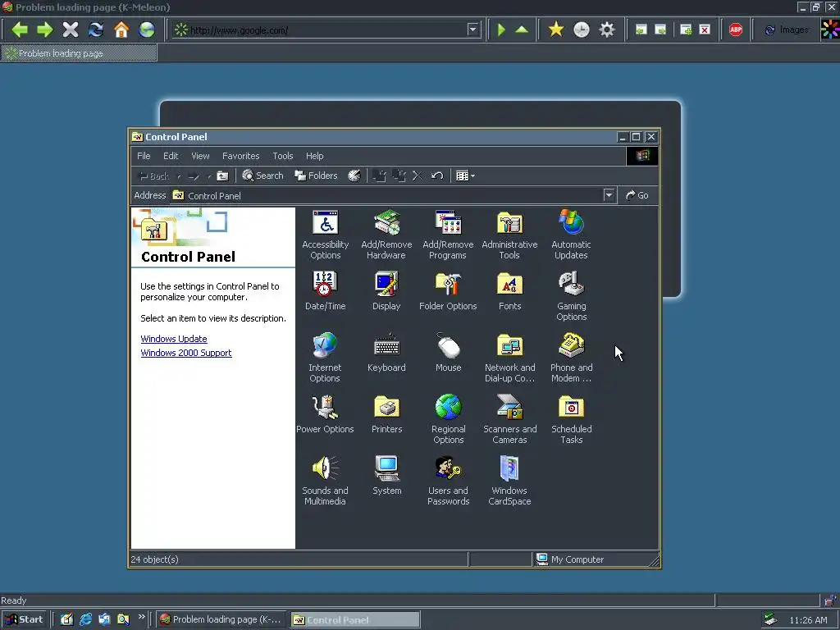
Task: Open Add/Remove Hardware applet
Action: pyautogui.click(x=386, y=235)
